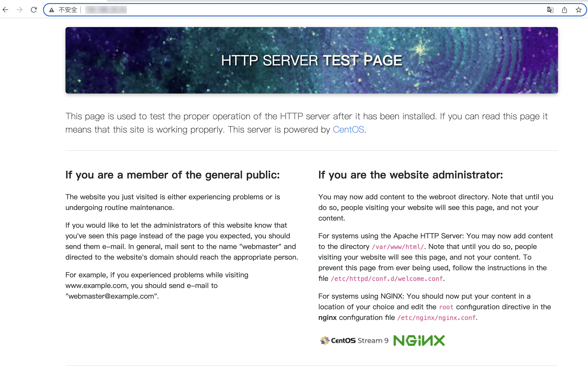Click the HTTP SERVER TEST PAGE banner

pos(311,60)
